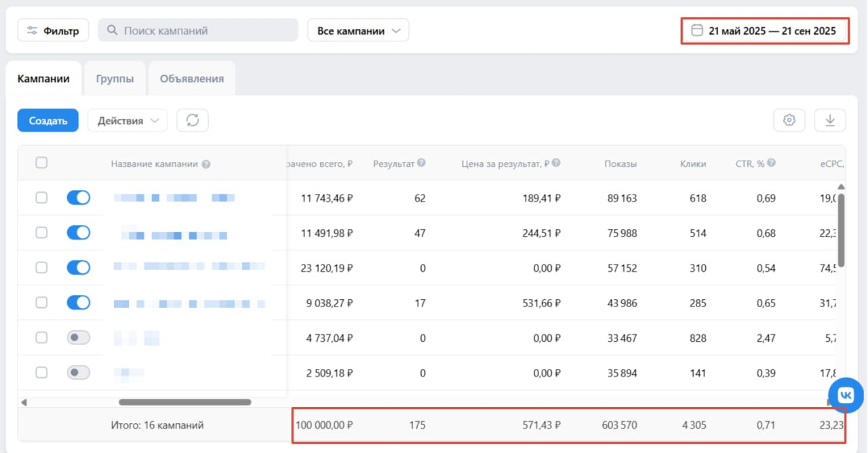Click the refresh campaigns icon
Image resolution: width=868 pixels, height=453 pixels.
point(193,121)
